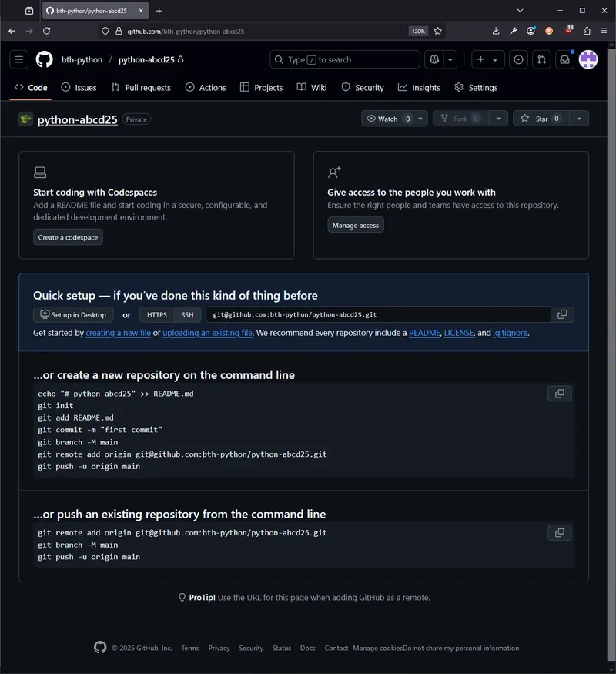Click the 'creating a new file' link
616x674 pixels.
point(118,333)
